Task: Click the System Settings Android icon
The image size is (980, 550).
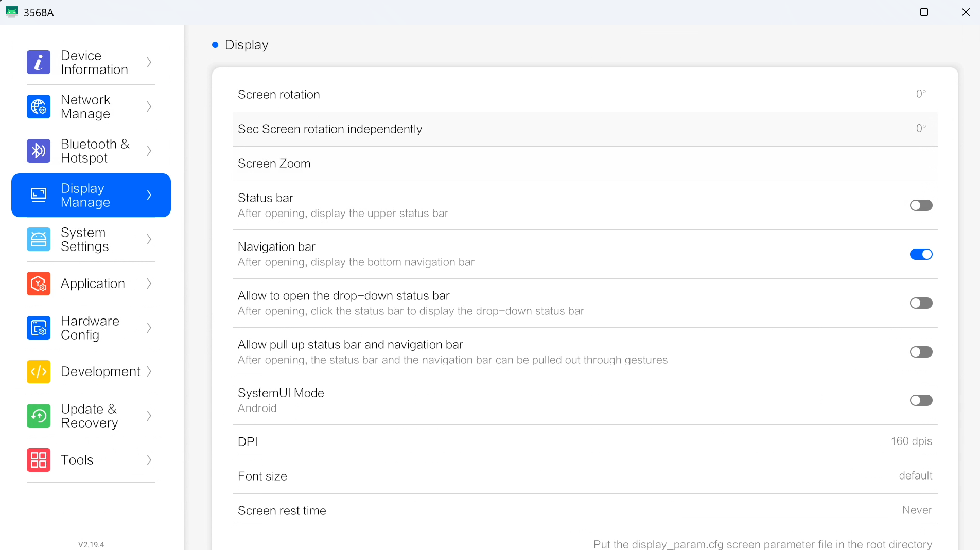Action: coord(39,239)
